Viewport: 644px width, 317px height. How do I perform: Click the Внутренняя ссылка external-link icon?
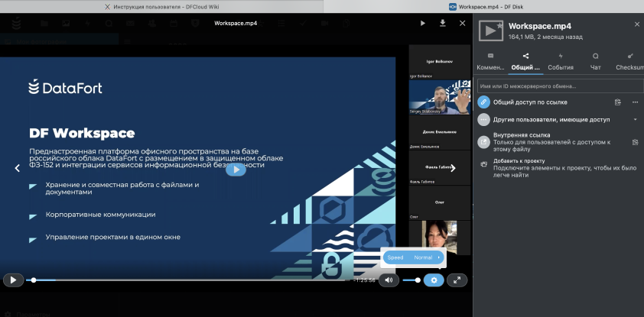[x=484, y=142]
